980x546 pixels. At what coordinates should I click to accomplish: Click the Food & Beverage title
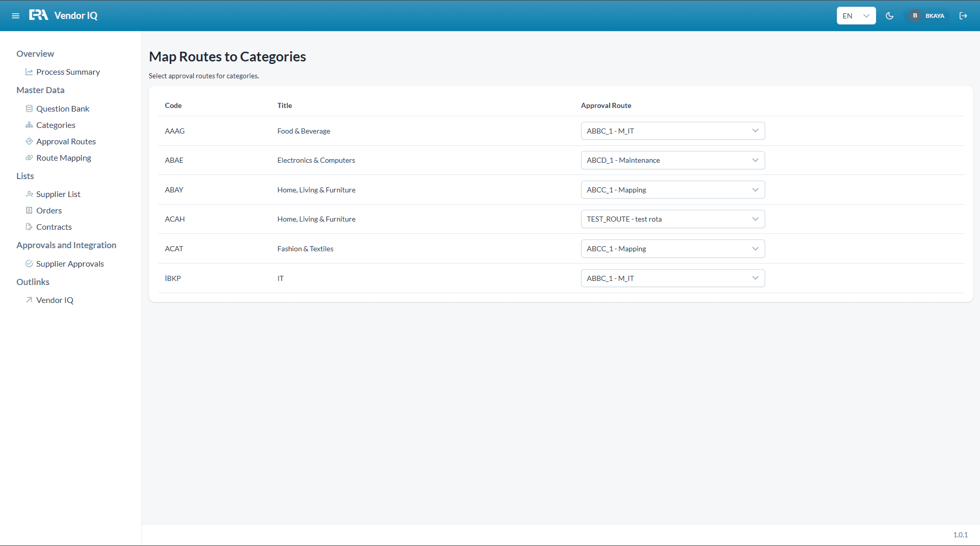point(304,131)
